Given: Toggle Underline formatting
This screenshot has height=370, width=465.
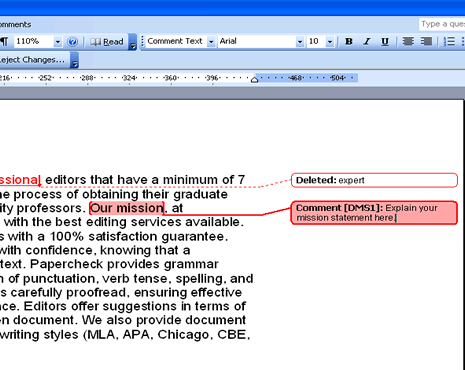Looking at the screenshot, I should pos(385,41).
